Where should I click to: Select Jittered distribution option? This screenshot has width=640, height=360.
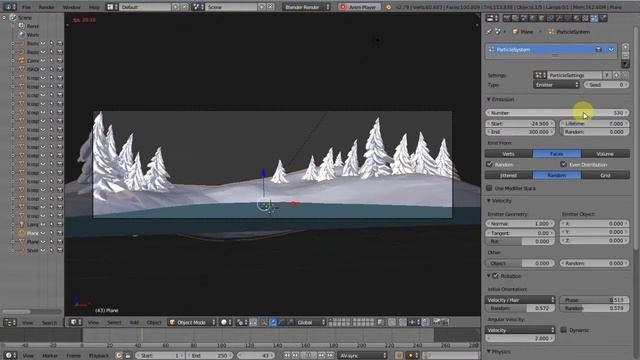509,175
